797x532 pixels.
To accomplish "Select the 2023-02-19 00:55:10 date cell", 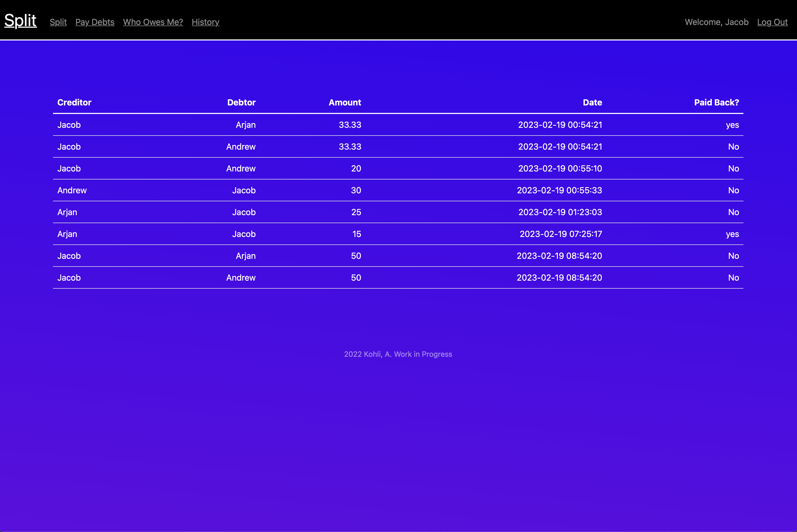I will coord(560,169).
